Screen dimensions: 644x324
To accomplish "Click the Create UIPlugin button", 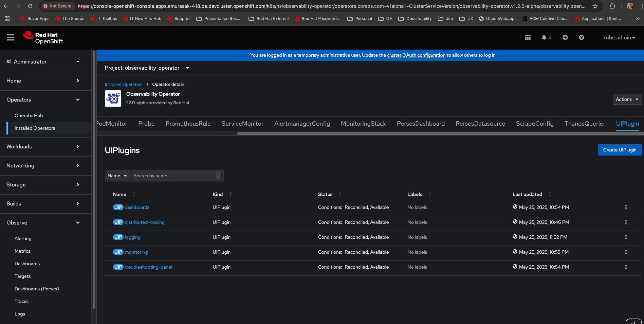I will (619, 150).
